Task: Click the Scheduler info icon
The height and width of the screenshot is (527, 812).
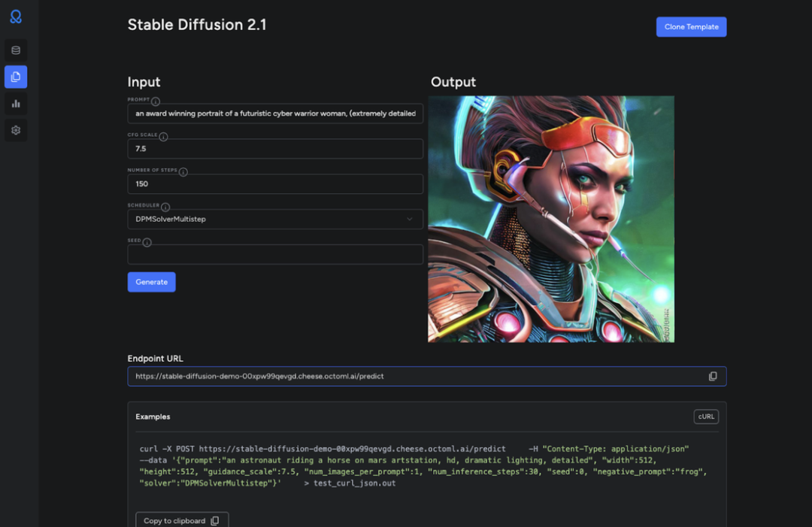Action: [x=165, y=207]
